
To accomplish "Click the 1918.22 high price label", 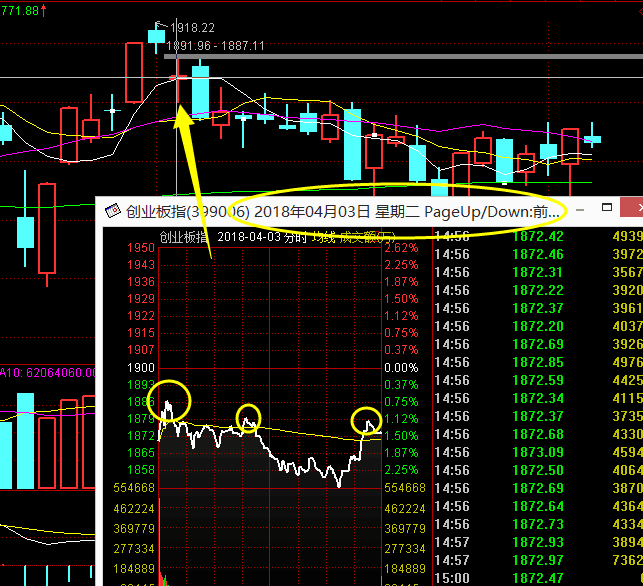I will [x=194, y=28].
